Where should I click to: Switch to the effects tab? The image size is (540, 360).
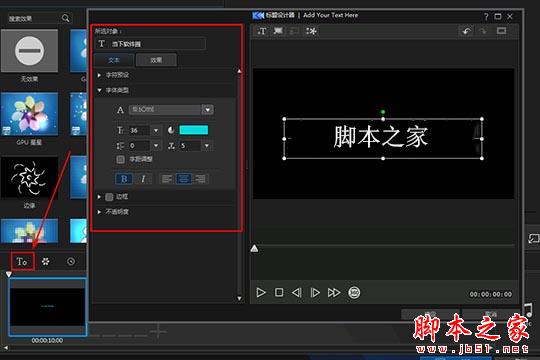point(156,60)
